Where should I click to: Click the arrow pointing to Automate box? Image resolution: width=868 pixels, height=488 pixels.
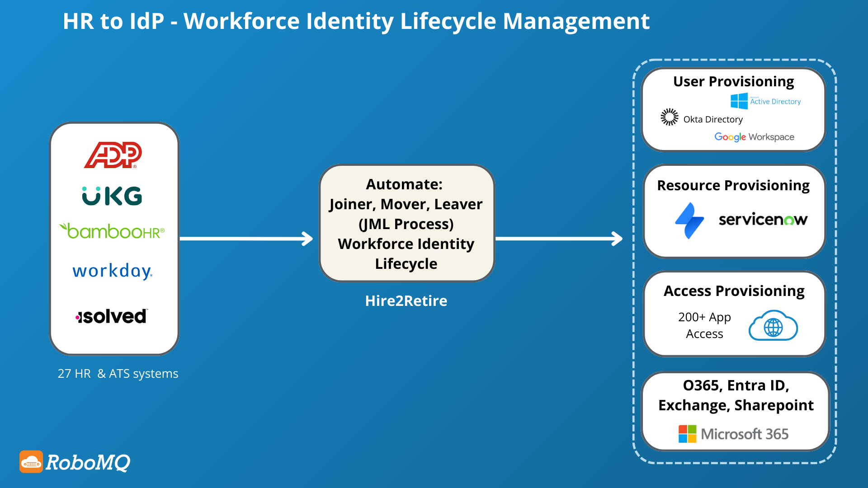(x=246, y=239)
